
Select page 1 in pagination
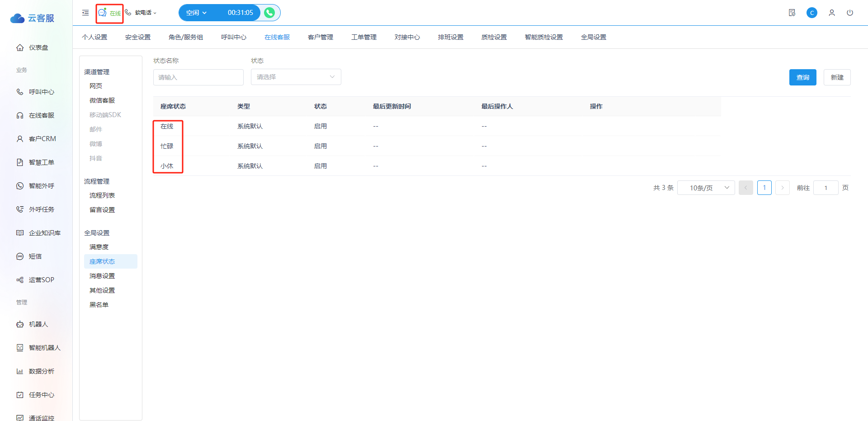764,188
